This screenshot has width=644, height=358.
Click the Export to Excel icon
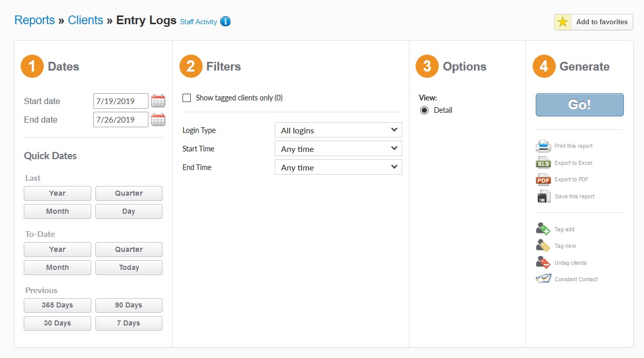pos(543,163)
